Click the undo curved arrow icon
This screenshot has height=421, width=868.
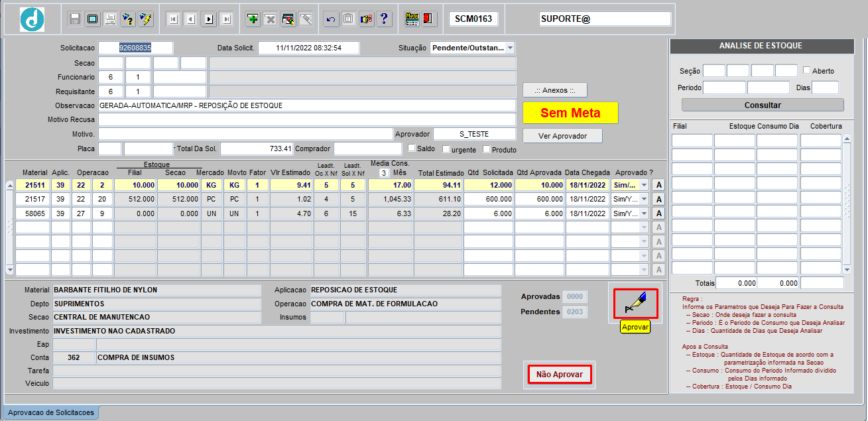[331, 19]
